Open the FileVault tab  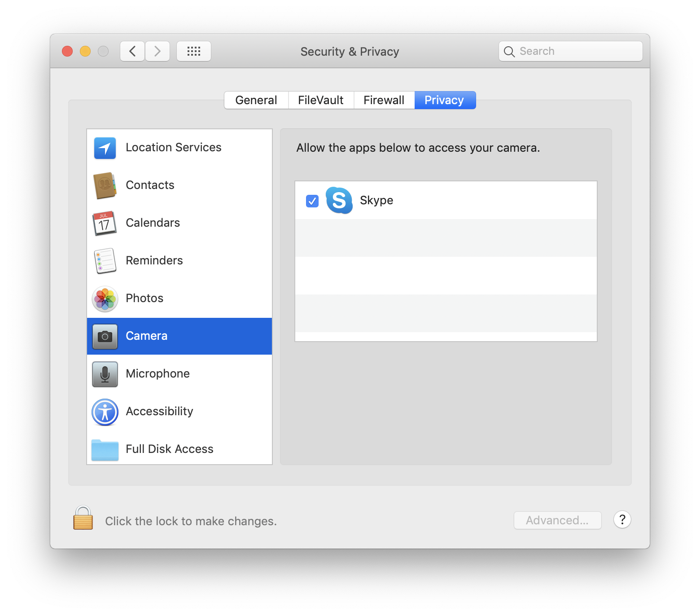pos(321,100)
